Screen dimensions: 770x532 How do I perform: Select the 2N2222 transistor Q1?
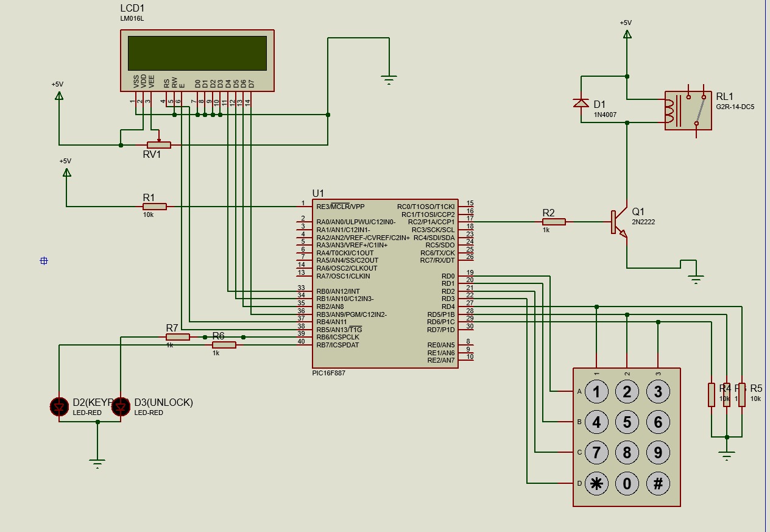pos(615,222)
